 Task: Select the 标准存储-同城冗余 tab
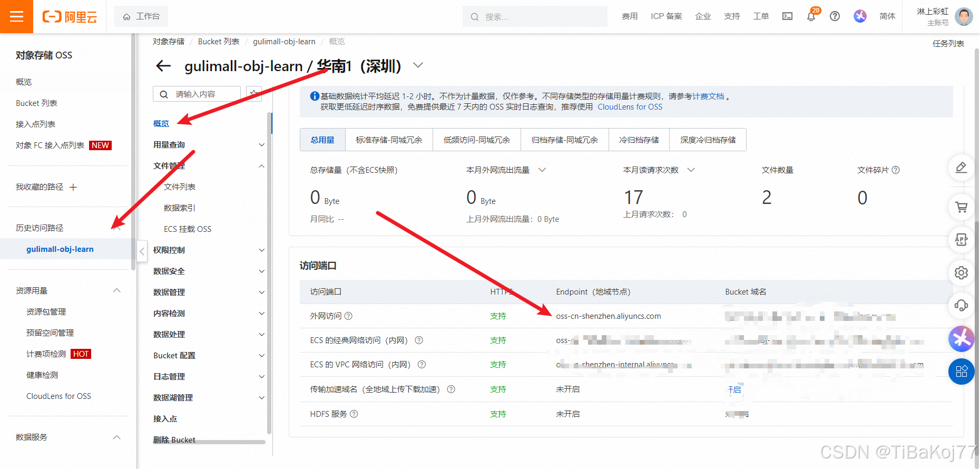click(x=389, y=140)
